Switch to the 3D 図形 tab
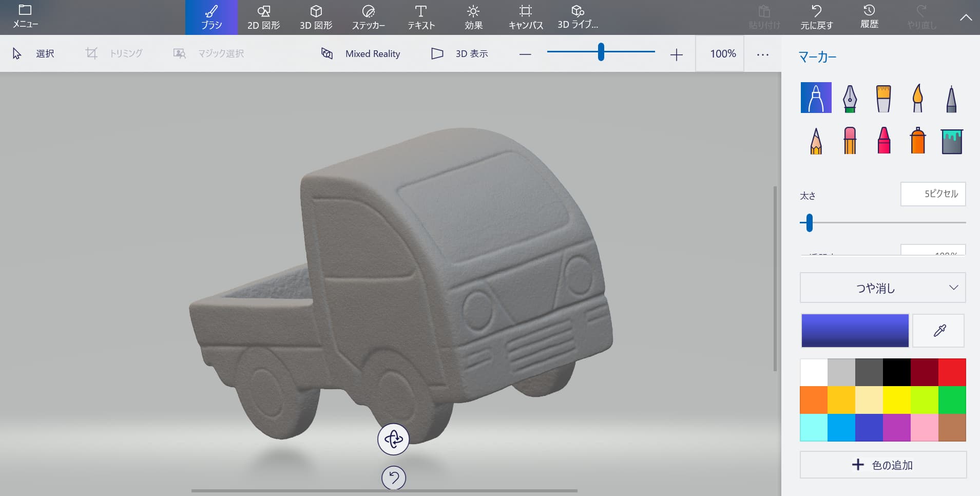Viewport: 980px width, 496px height. tap(316, 17)
